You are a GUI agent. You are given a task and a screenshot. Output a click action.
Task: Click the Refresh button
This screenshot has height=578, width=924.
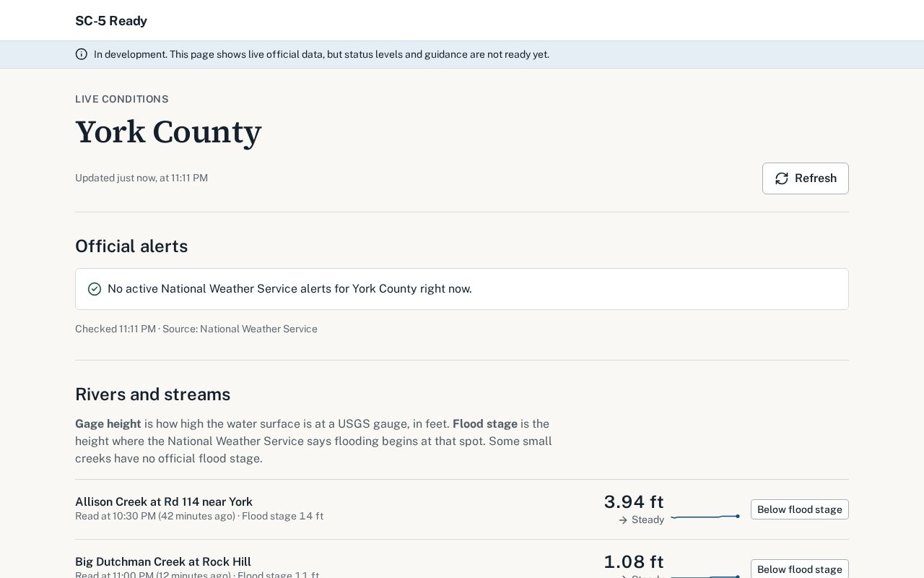[806, 178]
